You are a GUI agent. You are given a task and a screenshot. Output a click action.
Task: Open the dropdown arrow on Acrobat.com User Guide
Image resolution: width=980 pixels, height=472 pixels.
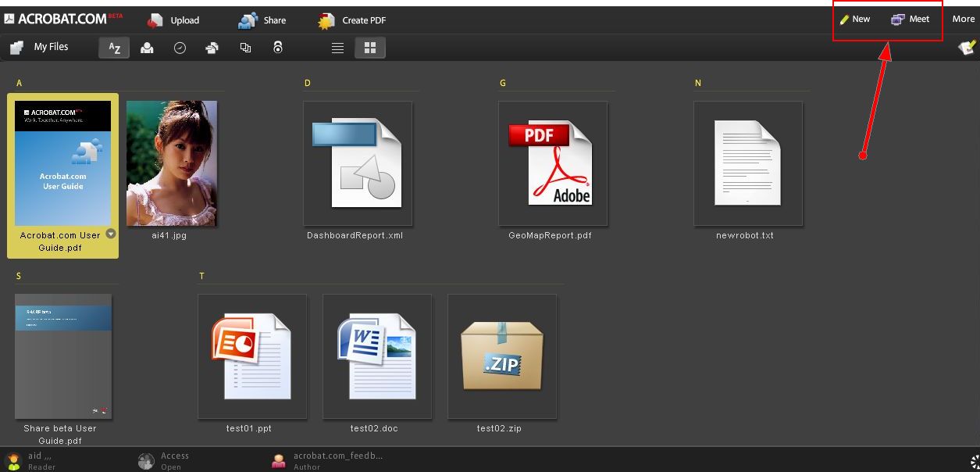[111, 233]
